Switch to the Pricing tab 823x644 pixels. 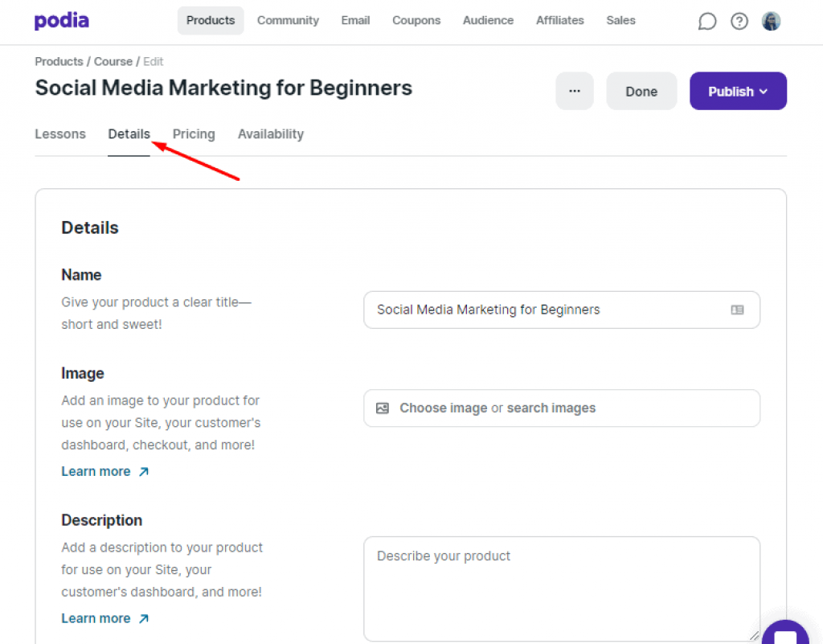pyautogui.click(x=194, y=134)
